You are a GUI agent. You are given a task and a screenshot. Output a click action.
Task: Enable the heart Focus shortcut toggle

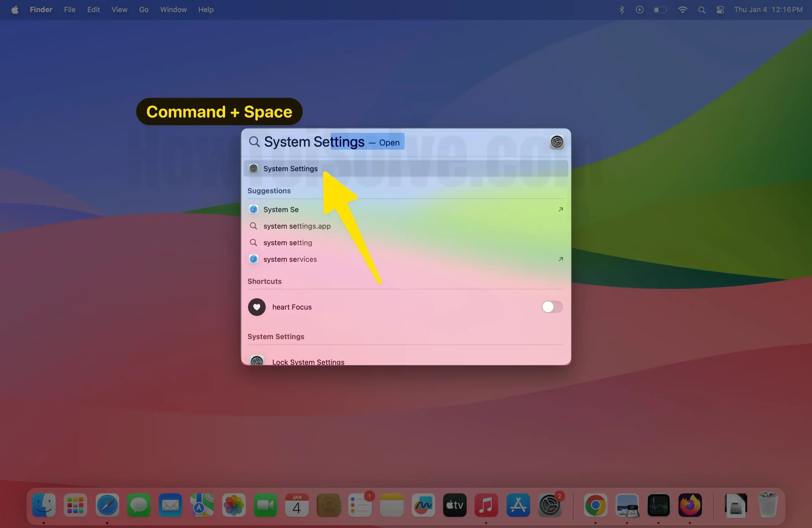[551, 307]
